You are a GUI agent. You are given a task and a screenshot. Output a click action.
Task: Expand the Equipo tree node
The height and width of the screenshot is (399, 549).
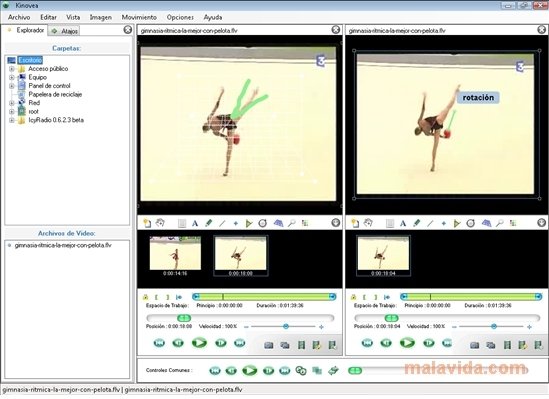point(12,77)
